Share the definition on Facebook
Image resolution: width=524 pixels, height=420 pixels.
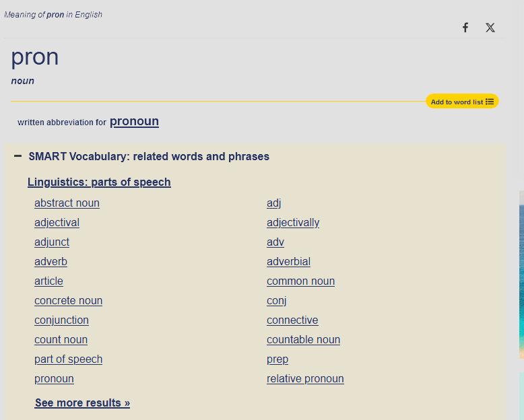[465, 28]
